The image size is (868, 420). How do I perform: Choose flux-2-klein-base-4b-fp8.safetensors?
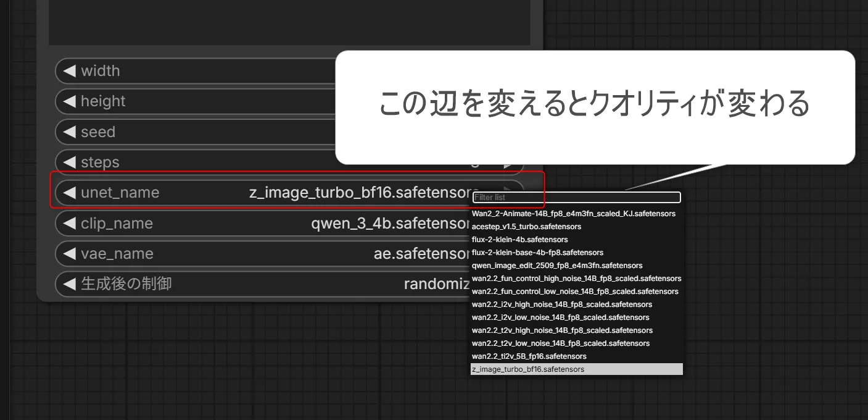coord(576,253)
